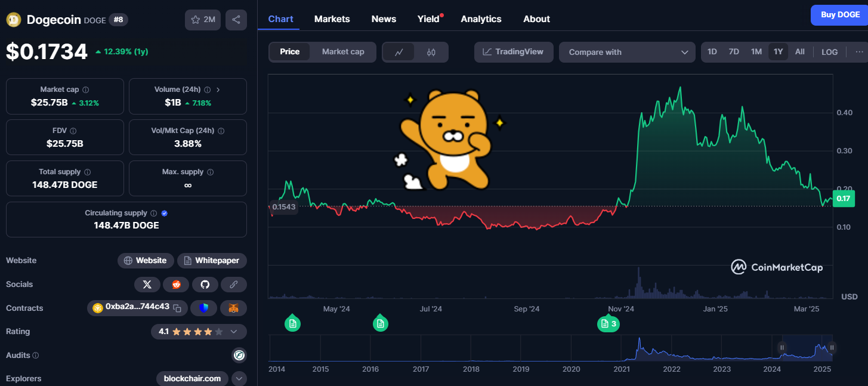Switch to the Markets tab
Screen dimensions: 868x386
332,19
